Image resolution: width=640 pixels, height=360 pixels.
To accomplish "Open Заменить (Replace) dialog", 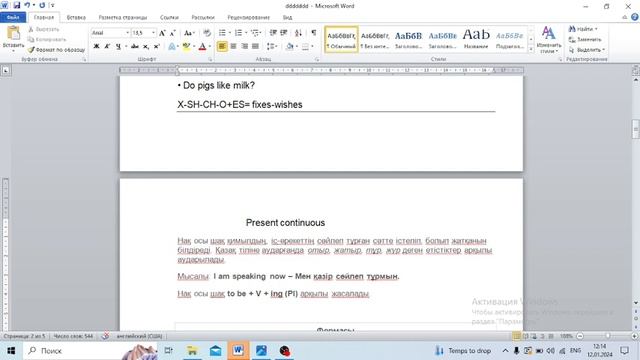I will [585, 40].
